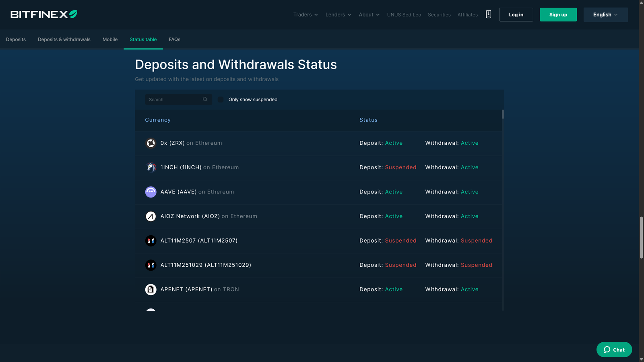Open the English language selector
This screenshot has width=644, height=362.
(x=605, y=14)
